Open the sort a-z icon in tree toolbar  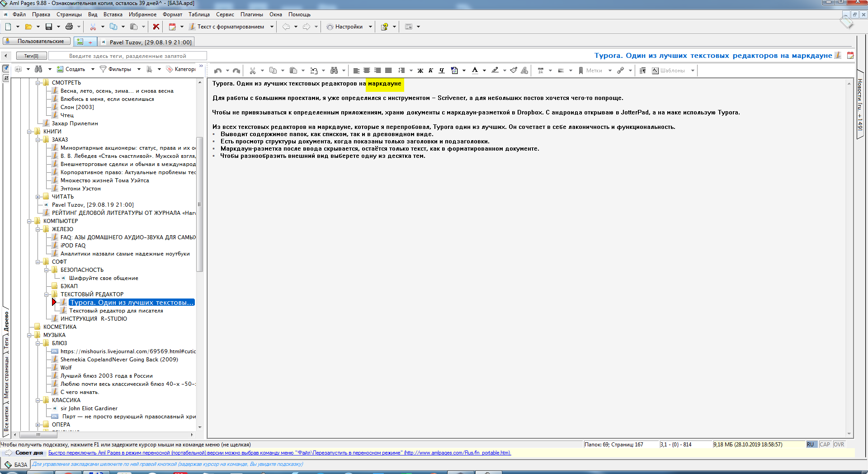(x=19, y=69)
